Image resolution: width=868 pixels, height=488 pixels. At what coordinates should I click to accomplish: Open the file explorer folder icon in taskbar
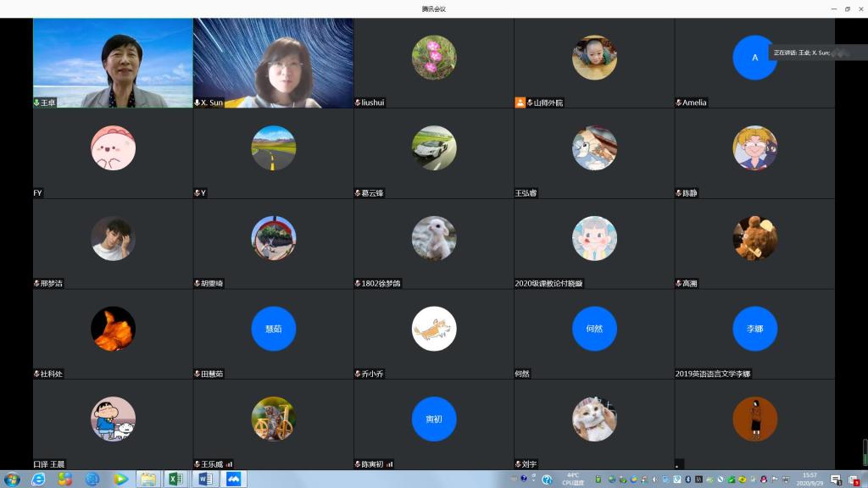[x=148, y=479]
